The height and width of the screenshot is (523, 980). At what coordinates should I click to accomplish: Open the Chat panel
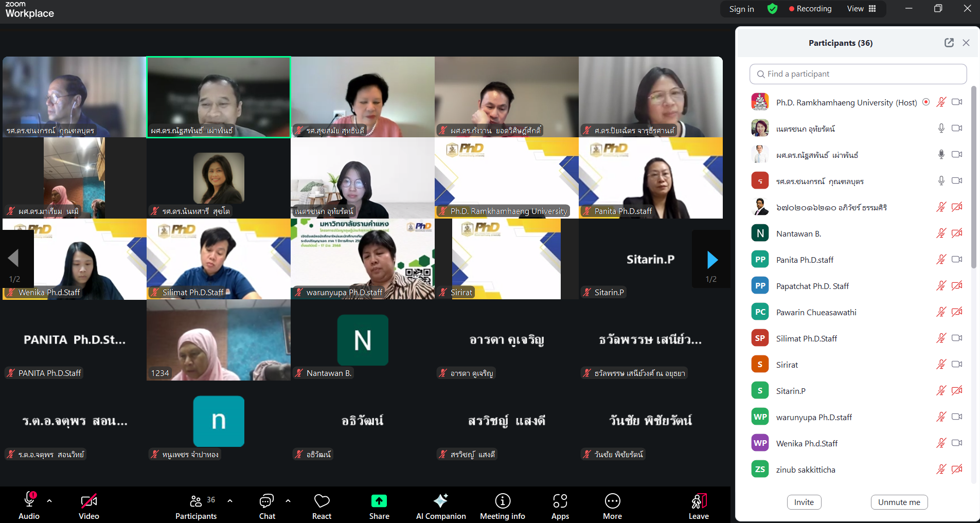point(266,501)
